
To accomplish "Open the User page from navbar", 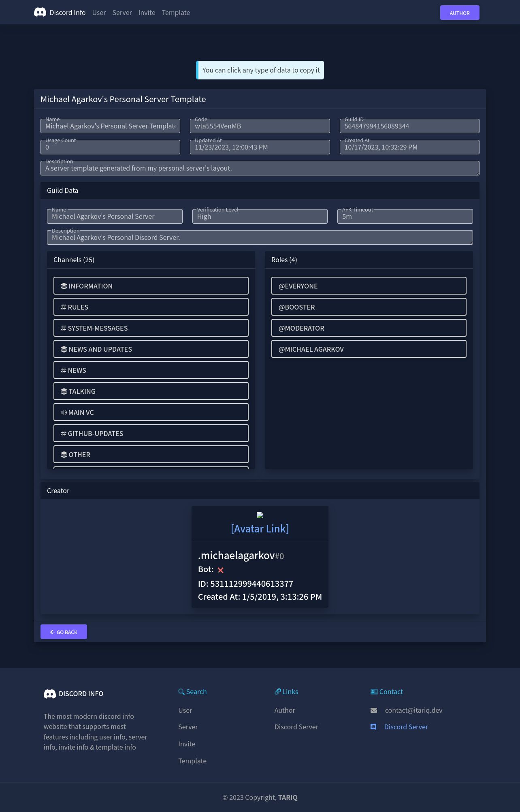I will [x=99, y=13].
